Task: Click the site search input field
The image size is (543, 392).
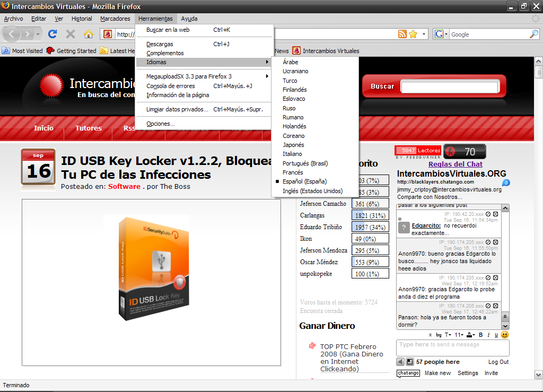Action: tap(450, 86)
